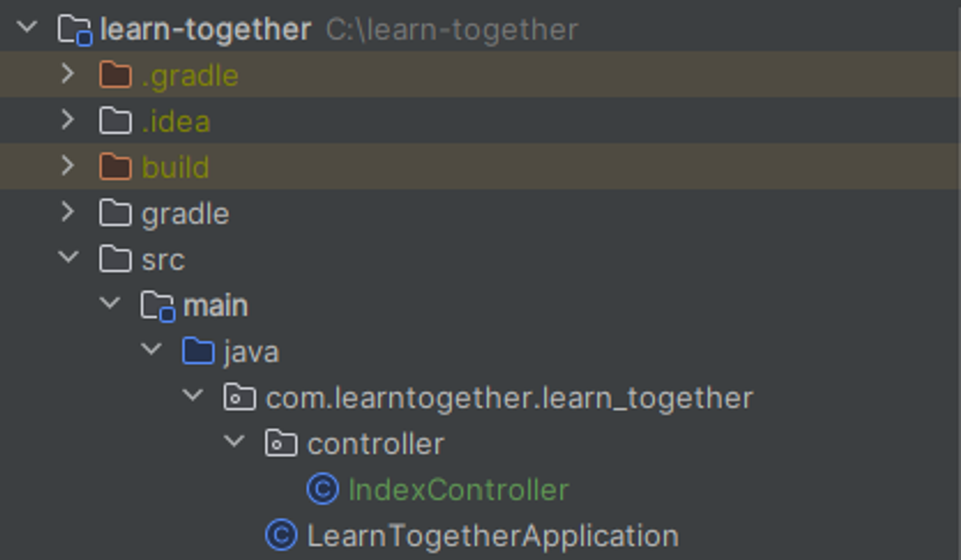Viewport: 961px width, 560px height.
Task: Click the controller package icon
Action: (281, 443)
